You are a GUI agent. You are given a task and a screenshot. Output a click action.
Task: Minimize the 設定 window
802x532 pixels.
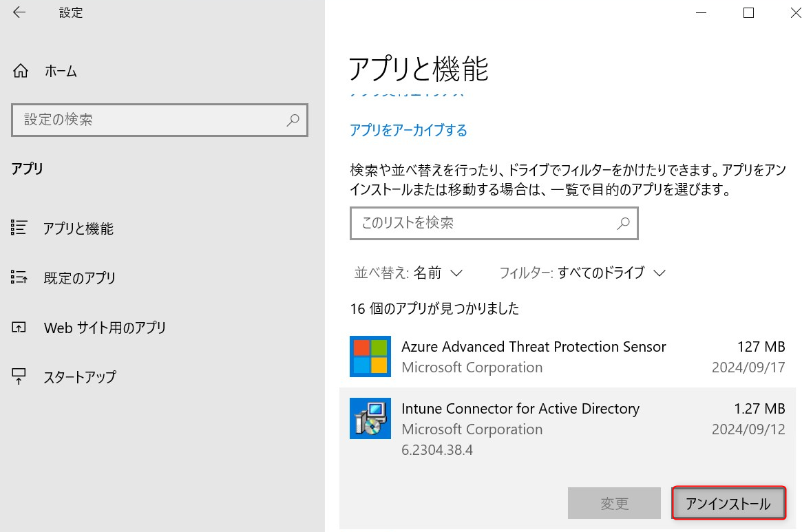[x=701, y=13]
